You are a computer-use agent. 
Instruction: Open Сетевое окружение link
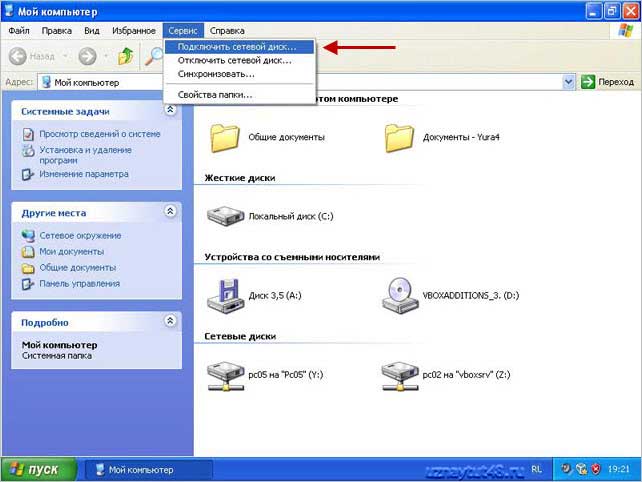point(80,236)
